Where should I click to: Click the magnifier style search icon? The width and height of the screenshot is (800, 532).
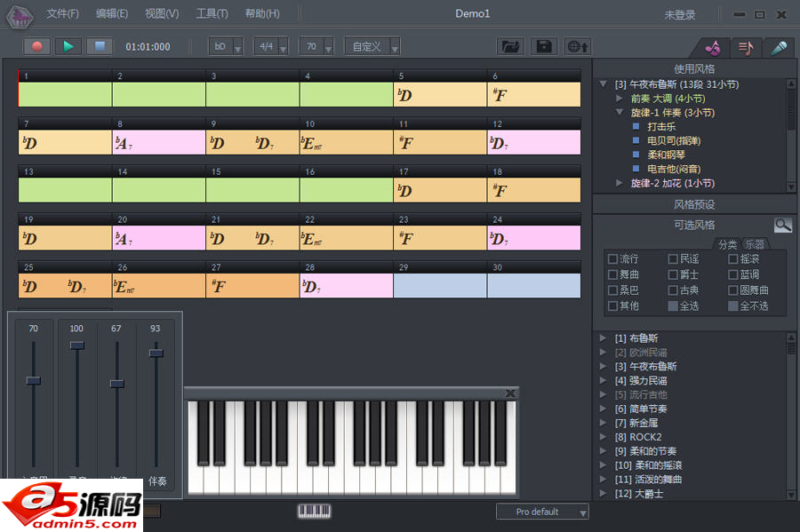tap(782, 226)
